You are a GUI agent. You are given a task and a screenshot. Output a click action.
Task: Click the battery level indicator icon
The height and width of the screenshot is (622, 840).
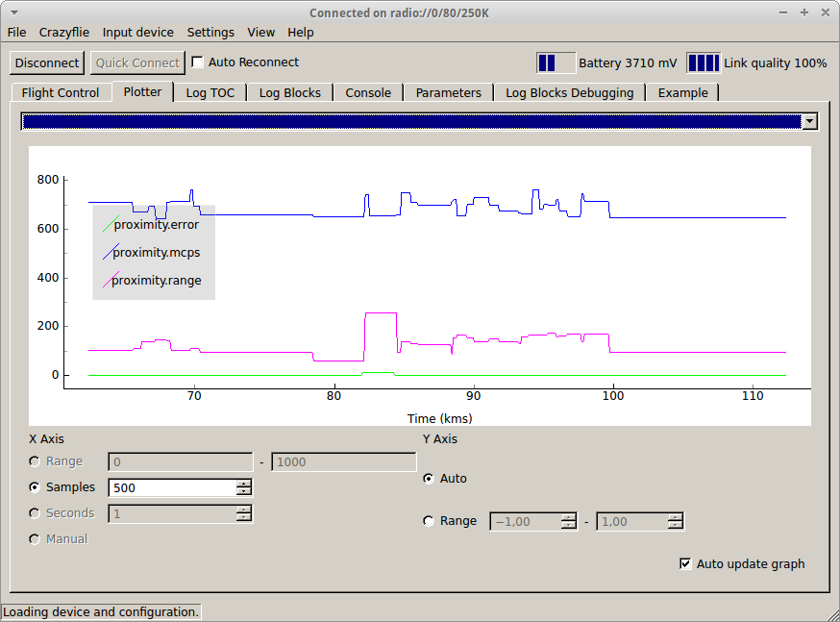pos(556,63)
